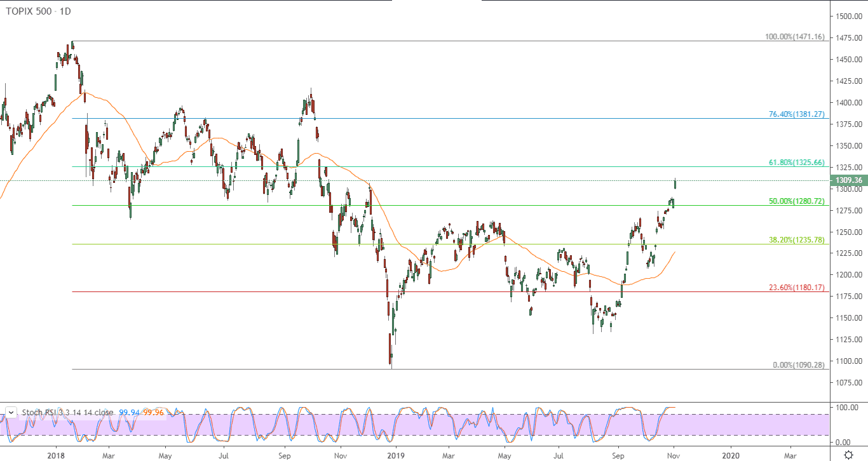This screenshot has height=461, width=868.
Task: Select the 23.60%(1180.17) Fibonacci label
Action: [797, 288]
